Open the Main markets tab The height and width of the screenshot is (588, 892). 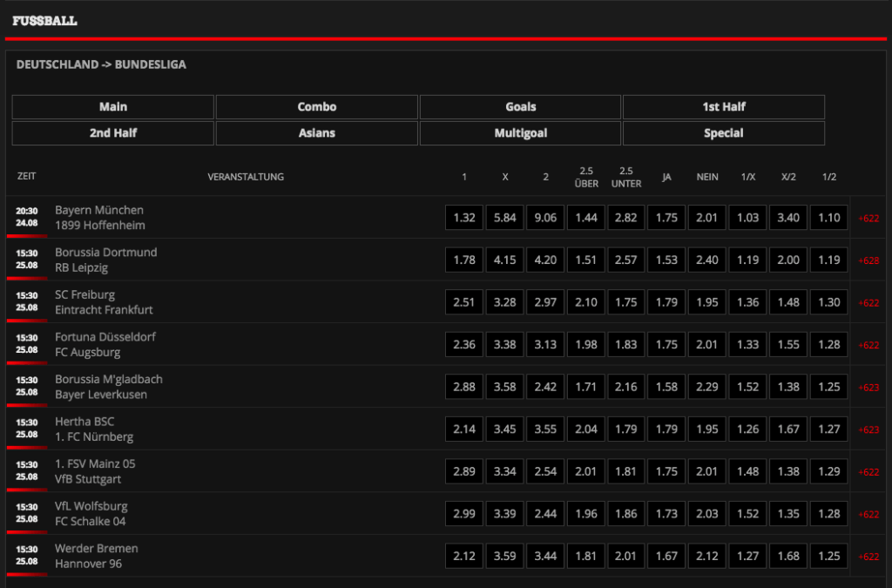point(112,107)
